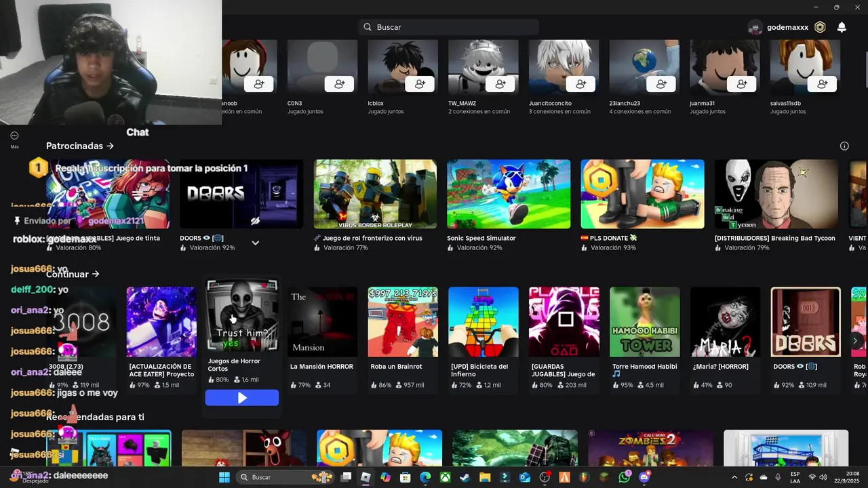Viewport: 868px width, 488px height.
Task: Open Torre Hamood Habibi thumbnail
Action: 645,322
